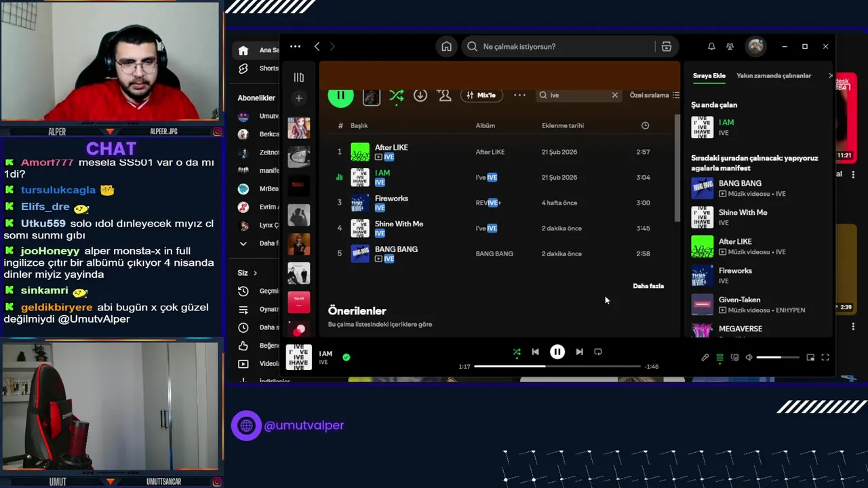The image size is (868, 488).
Task: Open YouTube Shorts in the sidebar
Action: pyautogui.click(x=243, y=68)
